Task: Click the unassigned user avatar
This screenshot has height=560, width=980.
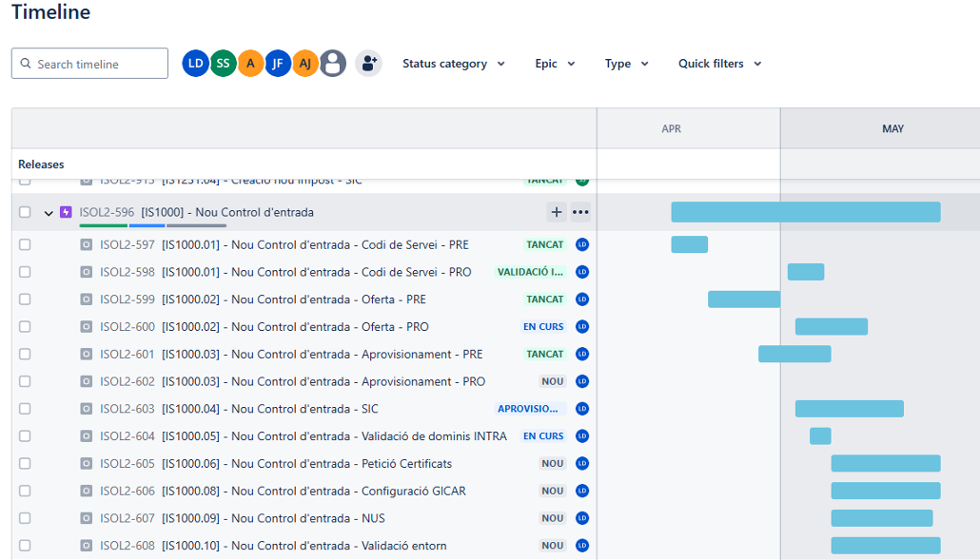Action: pos(333,64)
